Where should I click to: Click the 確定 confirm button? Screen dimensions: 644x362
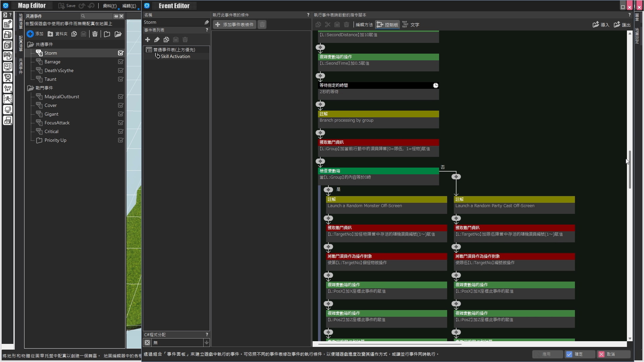click(x=579, y=354)
